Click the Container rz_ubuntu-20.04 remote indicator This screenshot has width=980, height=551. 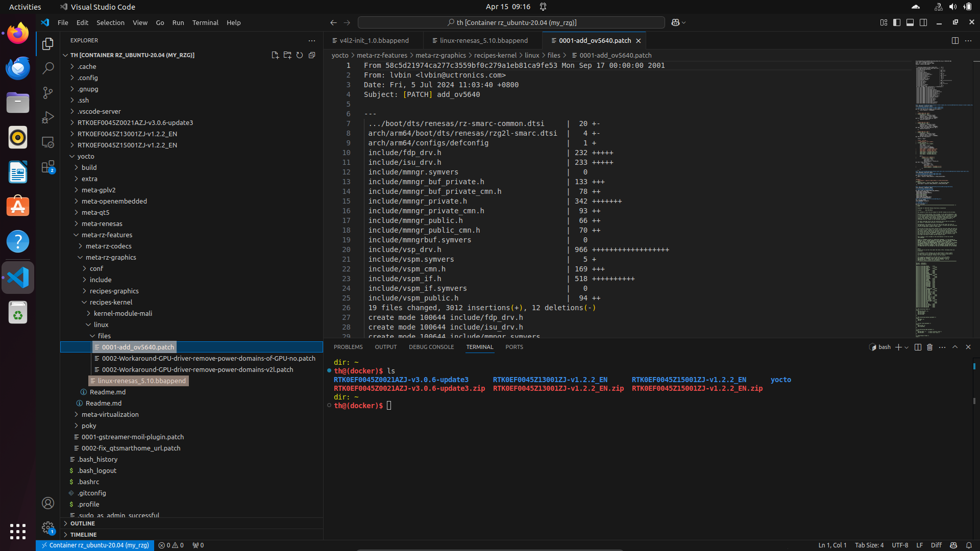(x=95, y=545)
